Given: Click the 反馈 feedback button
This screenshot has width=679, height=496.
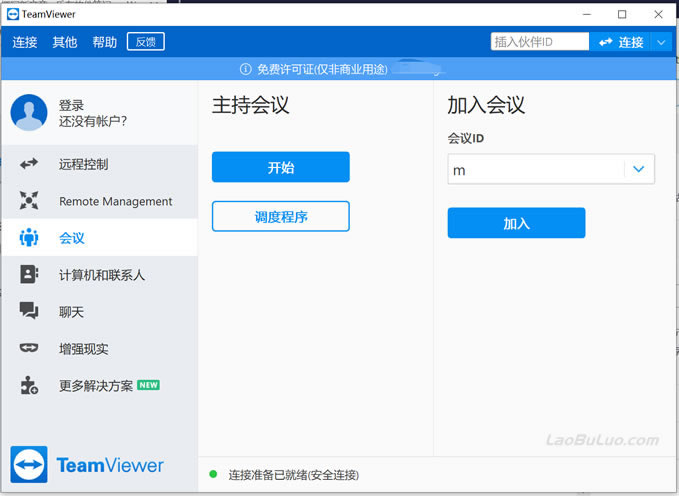Looking at the screenshot, I should pos(146,42).
